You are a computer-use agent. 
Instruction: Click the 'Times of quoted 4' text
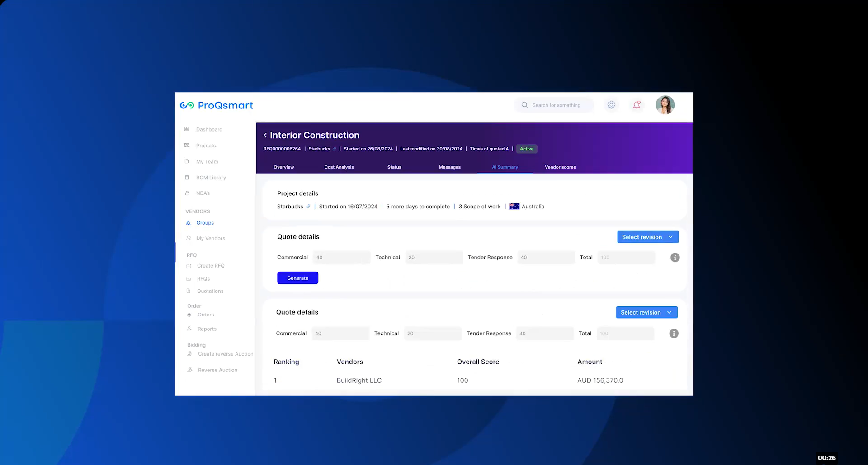pyautogui.click(x=489, y=149)
